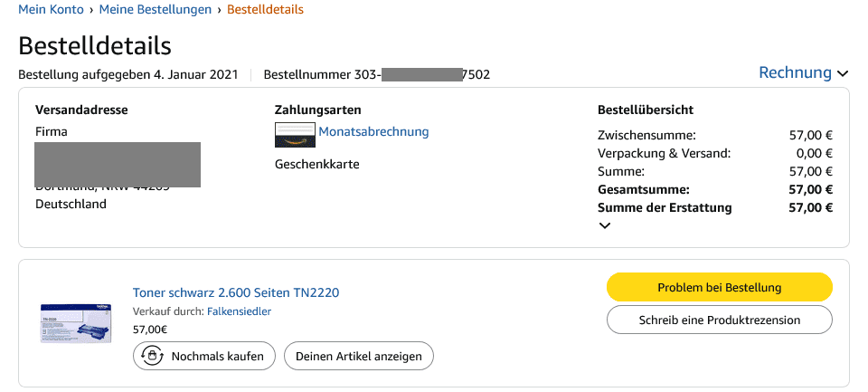Click the payment card icon under Zahlungsarten
868x392 pixels.
[x=295, y=134]
